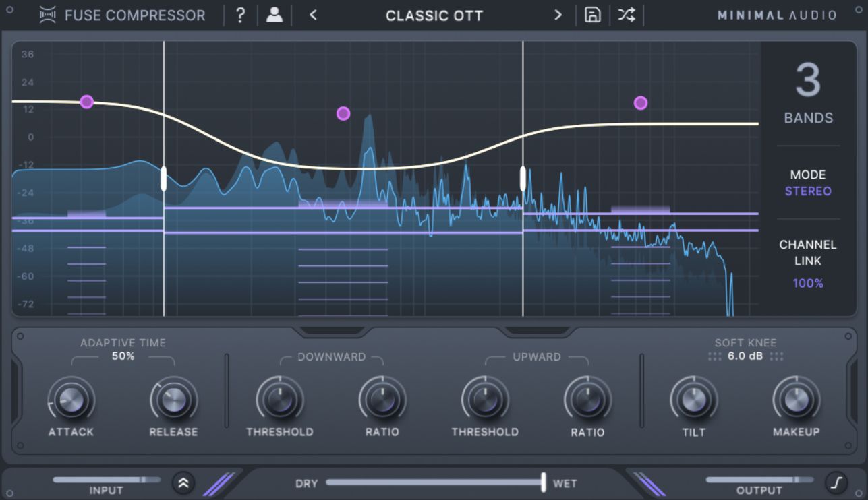The image size is (868, 500).
Task: Go to previous preset arrow
Action: (313, 15)
